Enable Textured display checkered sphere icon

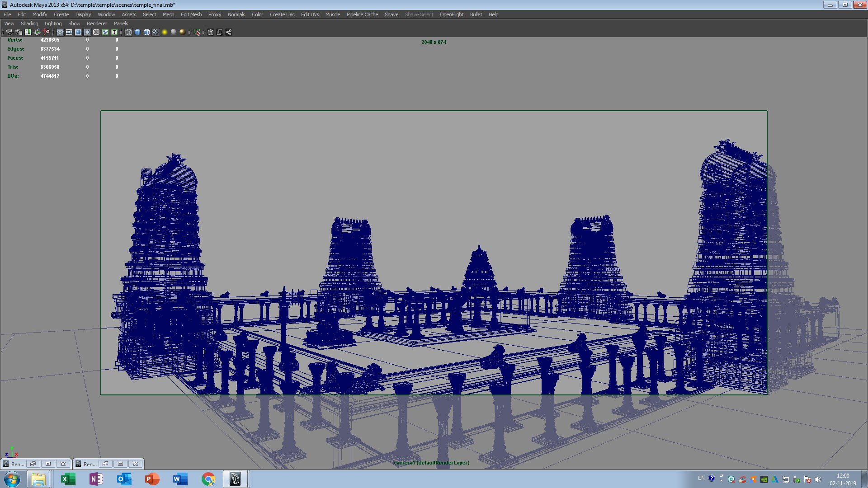[x=156, y=32]
